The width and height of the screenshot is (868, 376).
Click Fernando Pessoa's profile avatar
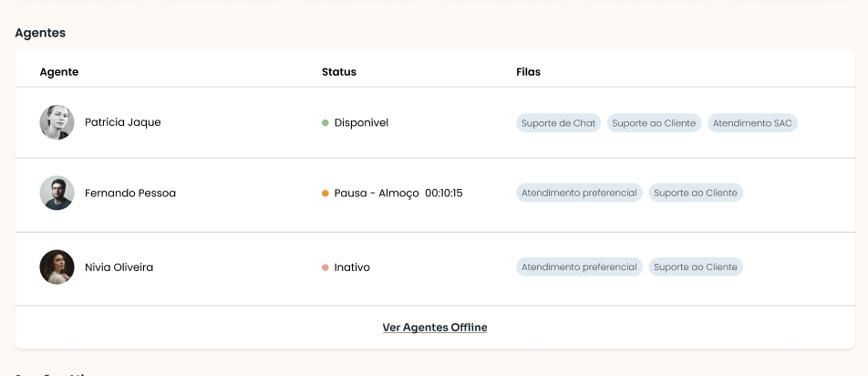[x=57, y=193]
